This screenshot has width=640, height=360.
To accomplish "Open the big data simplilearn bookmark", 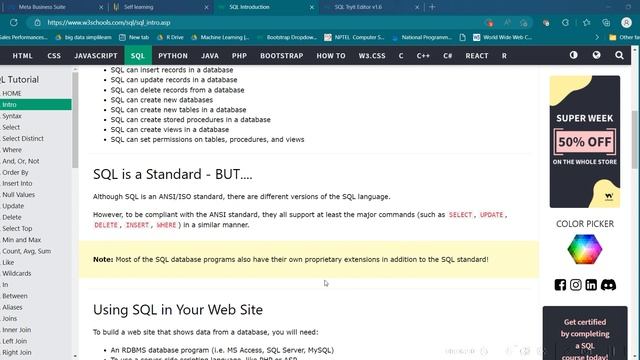I will click(x=83, y=37).
